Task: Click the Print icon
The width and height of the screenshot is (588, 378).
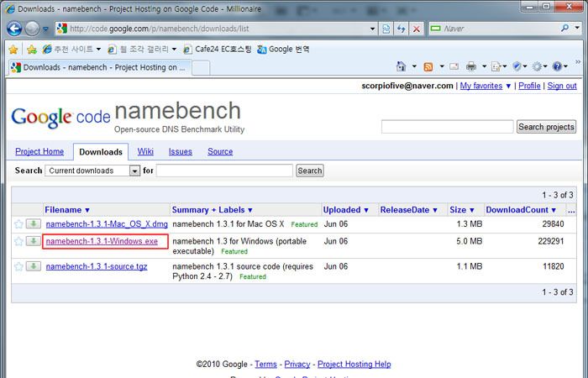Action: [471, 66]
